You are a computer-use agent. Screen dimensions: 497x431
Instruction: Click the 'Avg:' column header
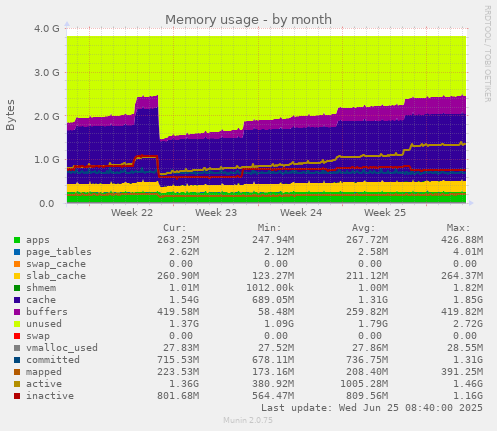[364, 228]
